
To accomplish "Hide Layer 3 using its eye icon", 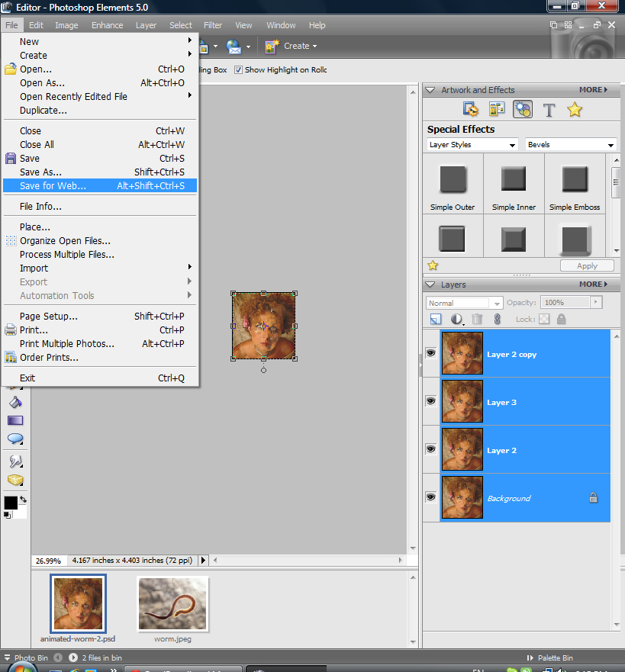I will coord(431,401).
